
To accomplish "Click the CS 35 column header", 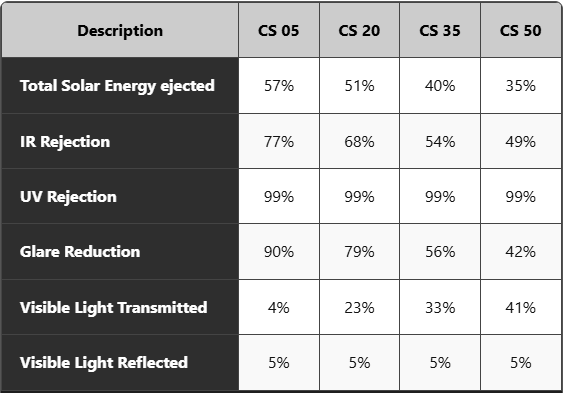I will tap(440, 30).
